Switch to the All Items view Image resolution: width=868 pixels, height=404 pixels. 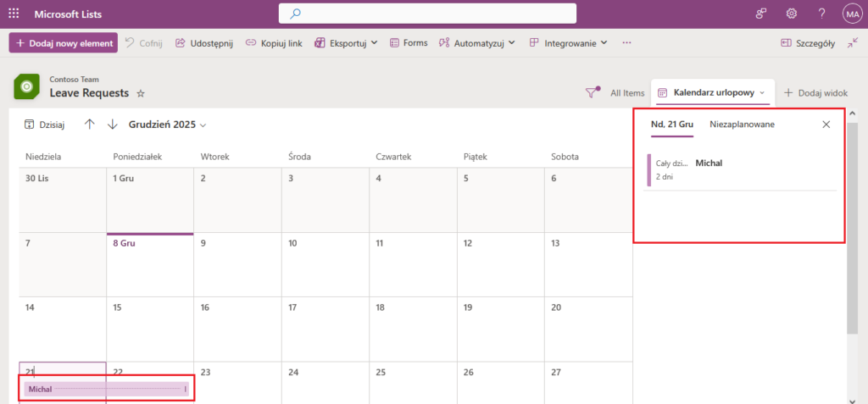pyautogui.click(x=627, y=93)
